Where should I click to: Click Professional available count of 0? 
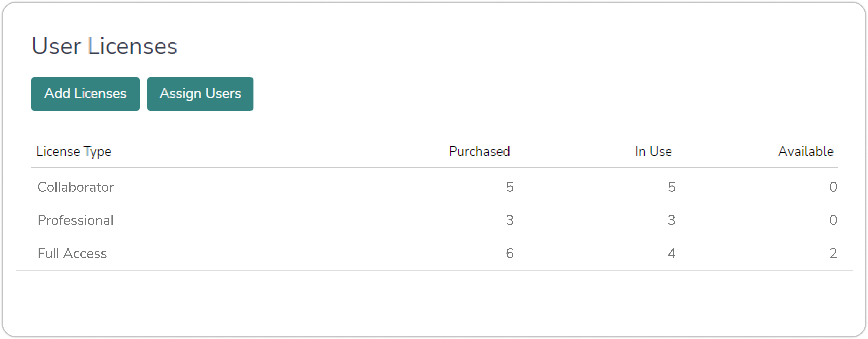coord(833,220)
